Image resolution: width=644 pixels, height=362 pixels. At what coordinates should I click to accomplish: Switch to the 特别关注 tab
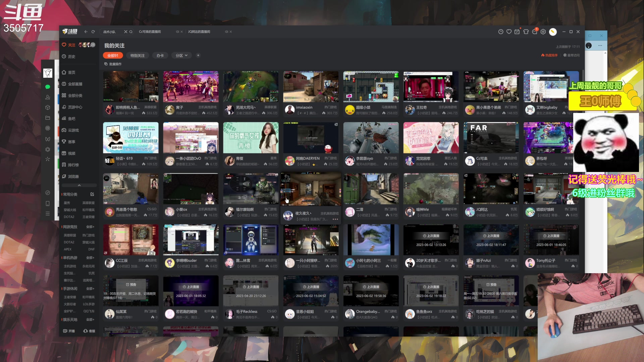tap(138, 56)
